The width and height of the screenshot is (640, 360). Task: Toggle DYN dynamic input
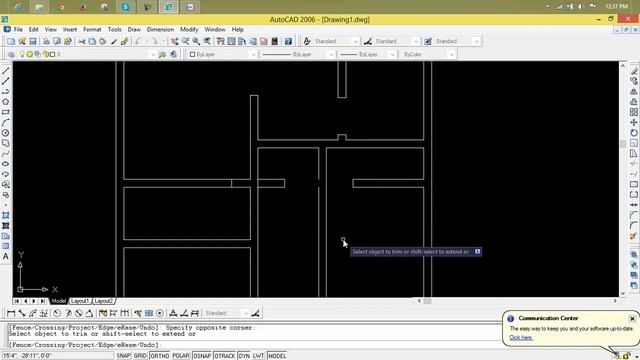pyautogui.click(x=244, y=356)
